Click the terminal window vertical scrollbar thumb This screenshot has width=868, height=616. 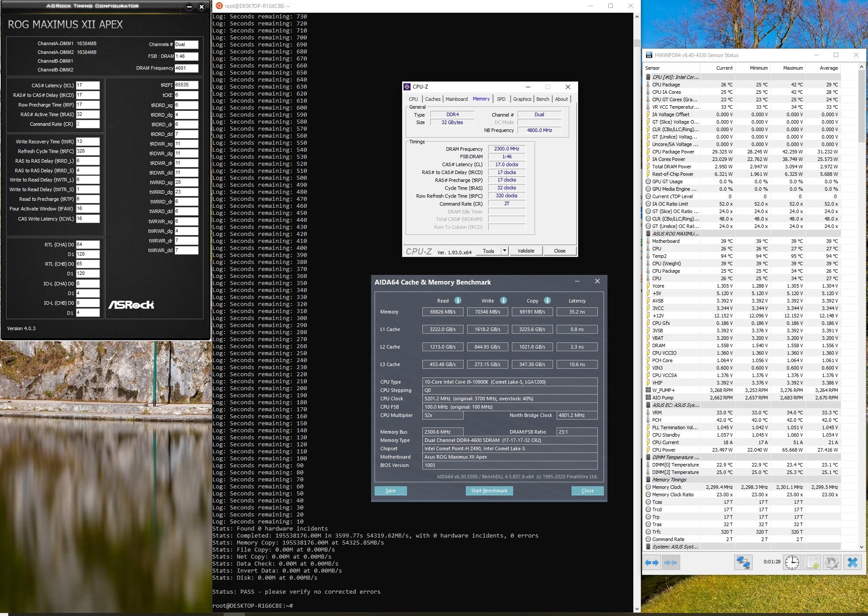(636, 43)
